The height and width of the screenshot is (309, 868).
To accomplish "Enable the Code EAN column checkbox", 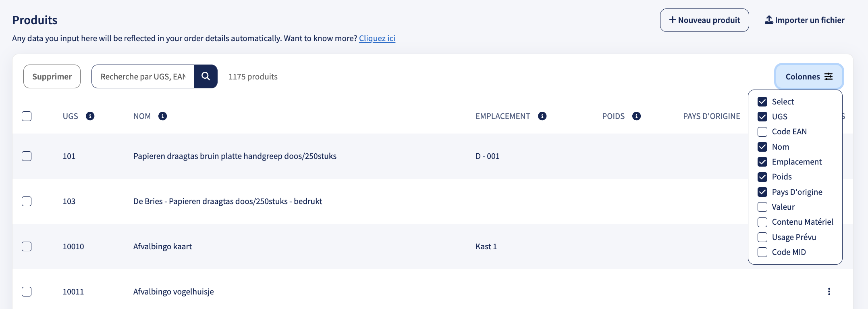I will [x=762, y=132].
